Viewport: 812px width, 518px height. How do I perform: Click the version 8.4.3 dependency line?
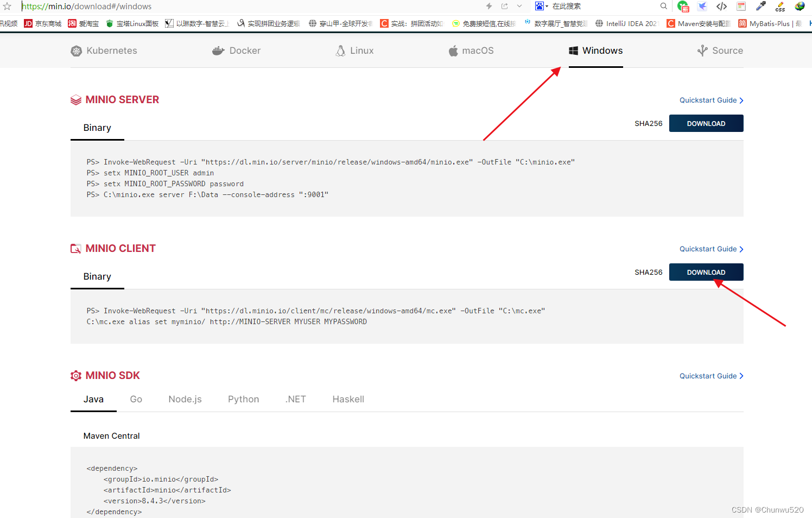[x=155, y=501]
